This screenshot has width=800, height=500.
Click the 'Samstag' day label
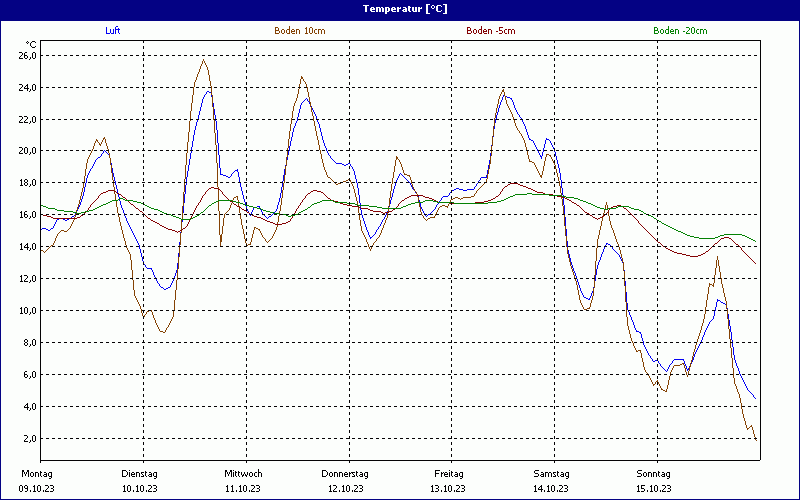[552, 473]
